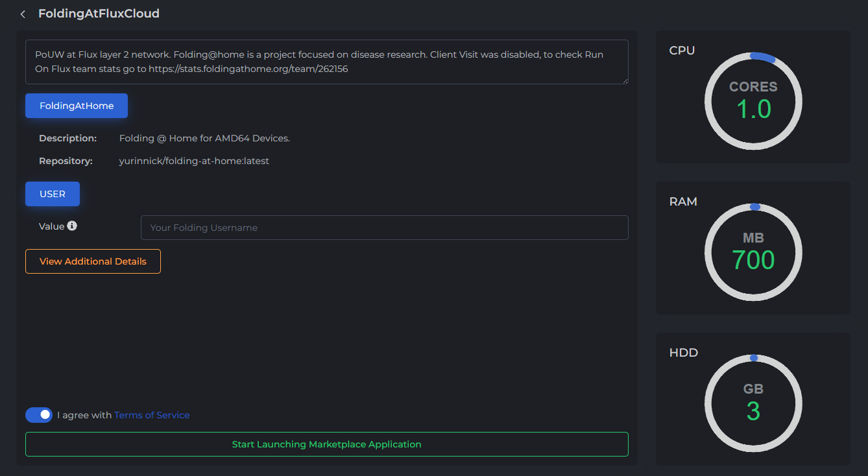The width and height of the screenshot is (868, 476).
Task: Click the Folding @ Home for AMD64 description
Action: tap(204, 138)
